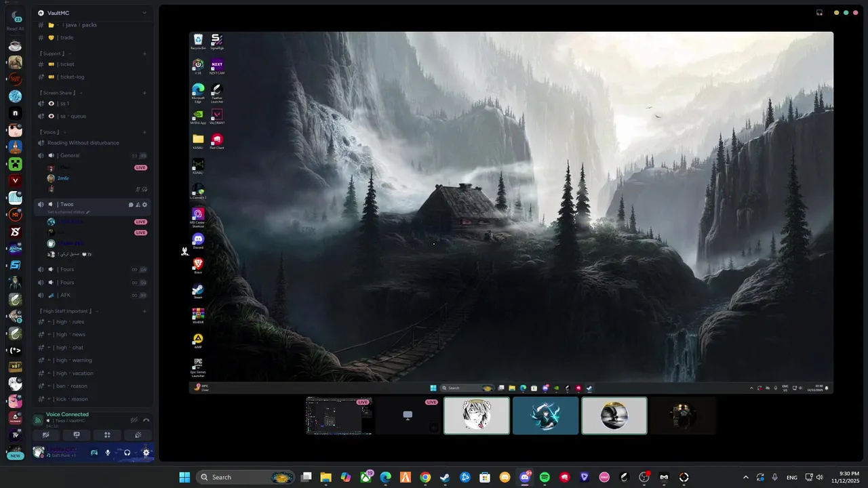Viewport: 868px width, 488px height.
Task: Deafen using the headphones icon
Action: (127, 453)
